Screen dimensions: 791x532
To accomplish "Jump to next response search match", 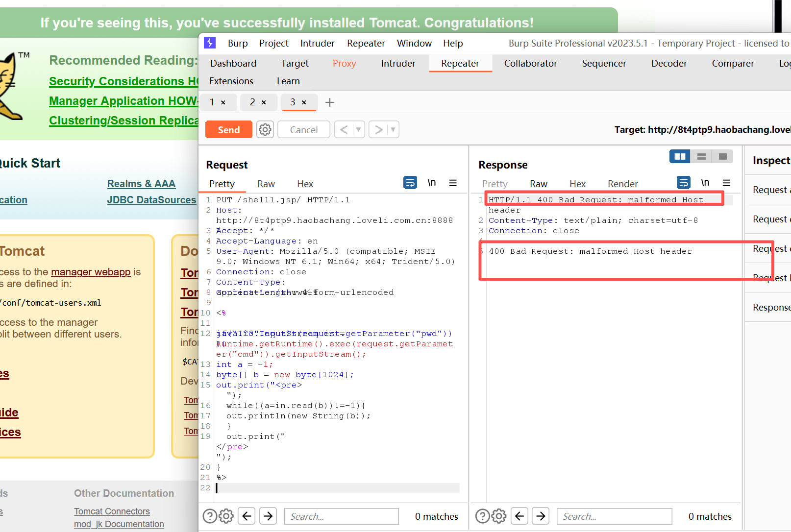I will (x=541, y=516).
